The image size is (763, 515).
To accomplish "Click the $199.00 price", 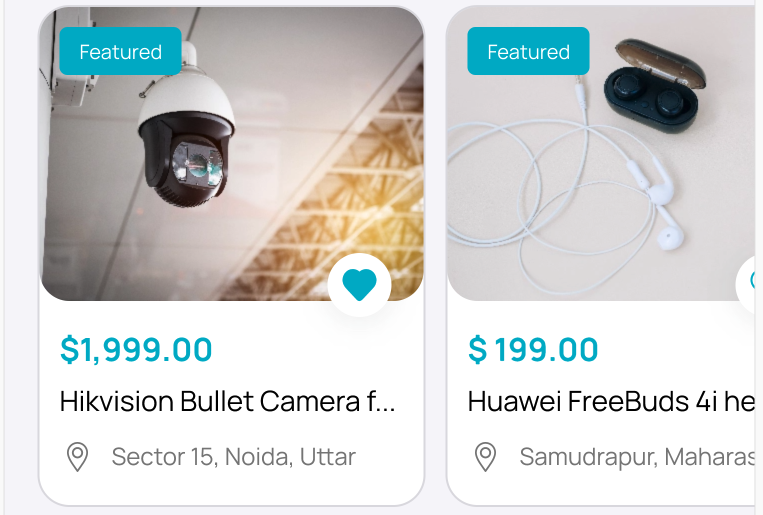I will click(533, 350).
